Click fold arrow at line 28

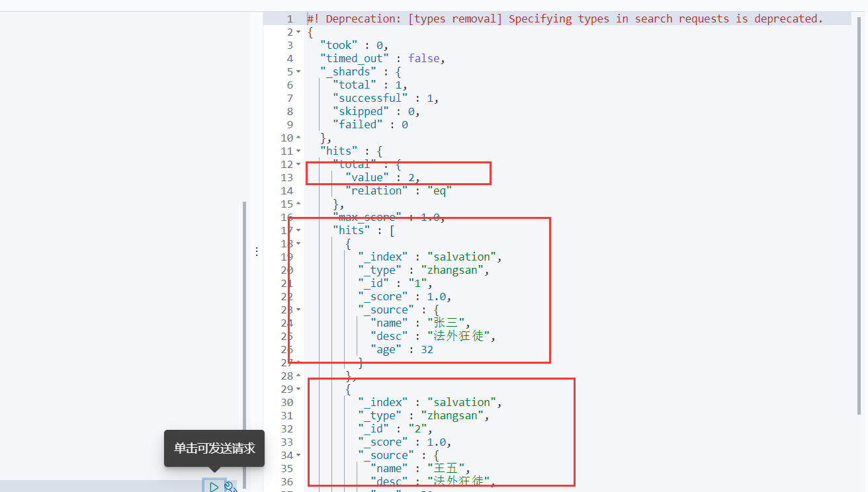click(x=298, y=376)
